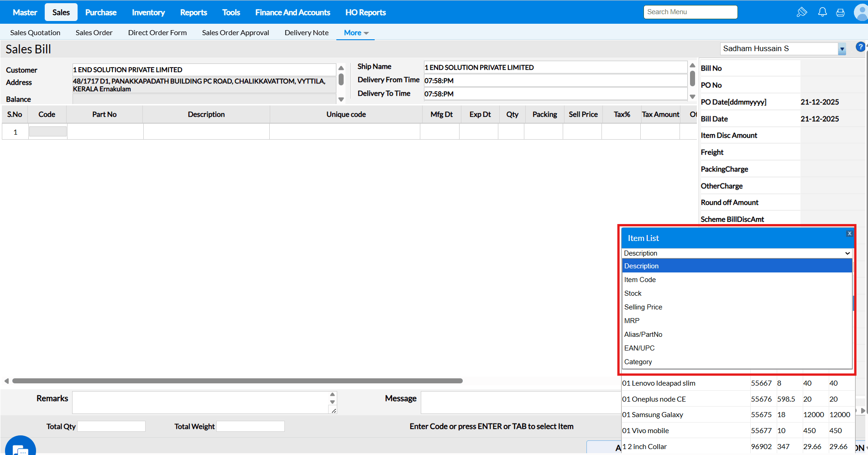Close the Item List popup
The width and height of the screenshot is (868, 455).
pyautogui.click(x=849, y=234)
